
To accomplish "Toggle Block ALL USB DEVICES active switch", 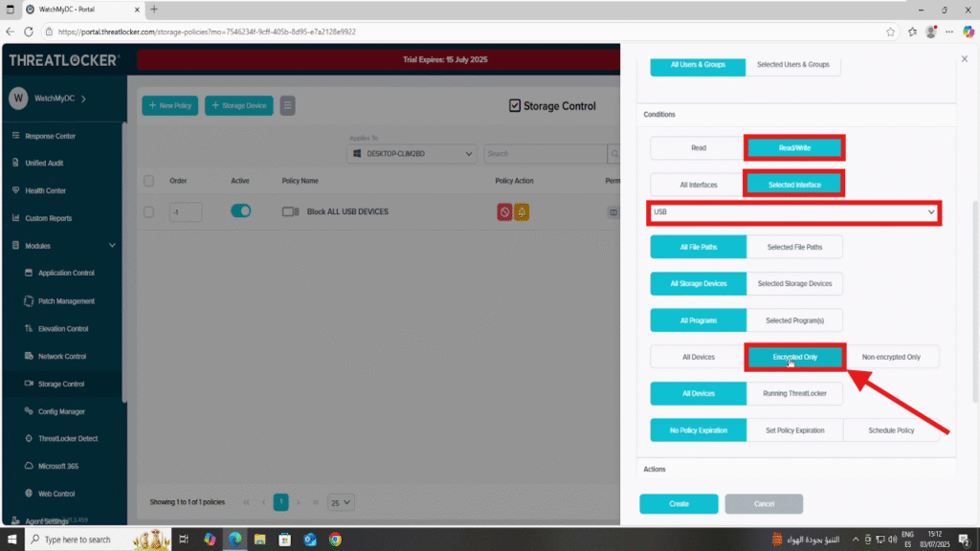I will 240,211.
